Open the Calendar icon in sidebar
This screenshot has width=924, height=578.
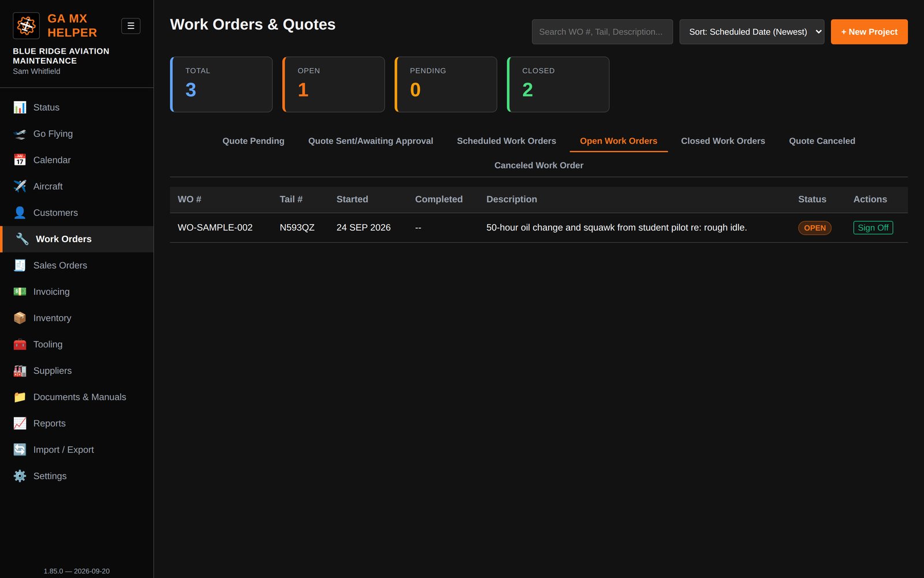click(20, 160)
